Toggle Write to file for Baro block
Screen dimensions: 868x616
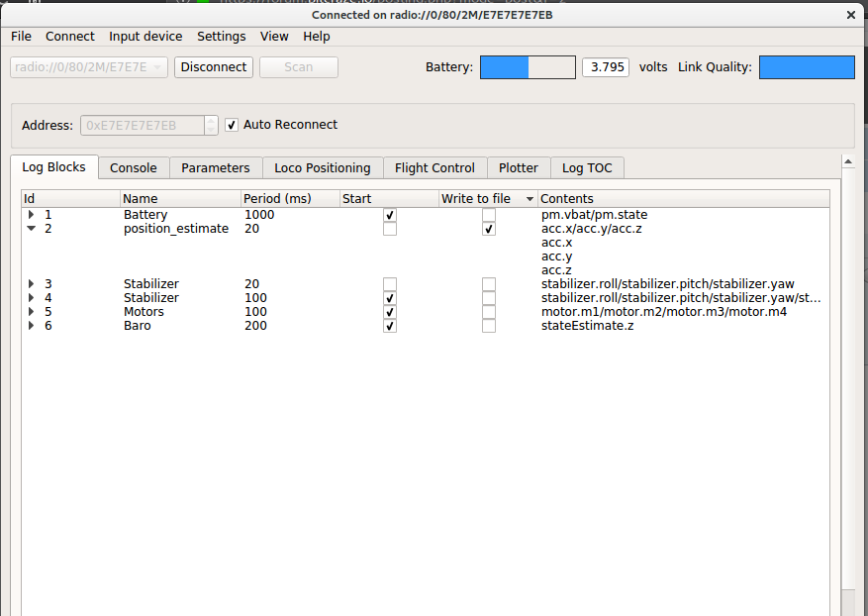[x=489, y=326]
